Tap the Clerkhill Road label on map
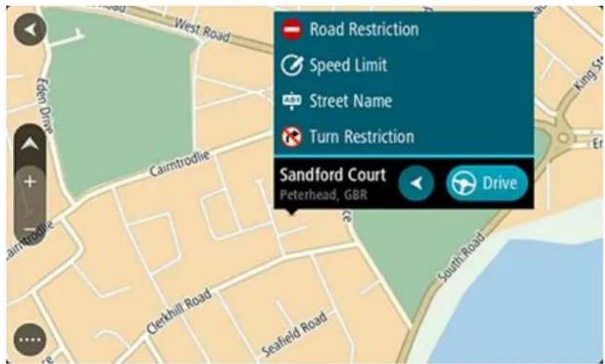The height and width of the screenshot is (364, 605). (179, 312)
